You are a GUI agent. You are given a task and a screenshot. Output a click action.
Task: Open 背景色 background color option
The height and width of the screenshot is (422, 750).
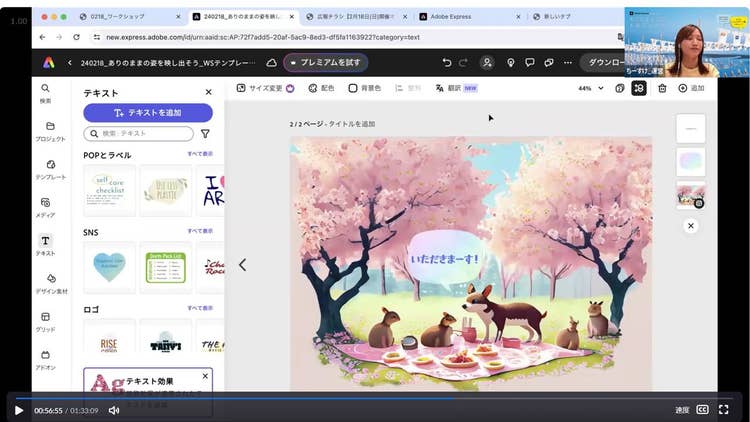point(364,88)
